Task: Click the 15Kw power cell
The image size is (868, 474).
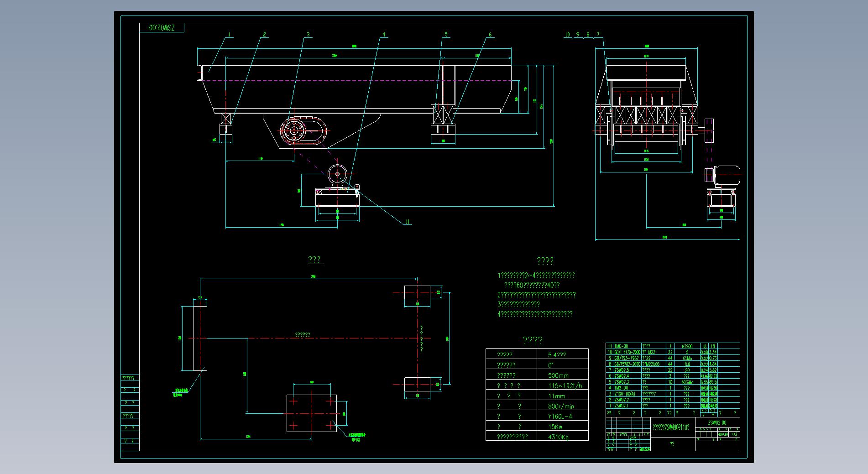Action: tap(555, 427)
